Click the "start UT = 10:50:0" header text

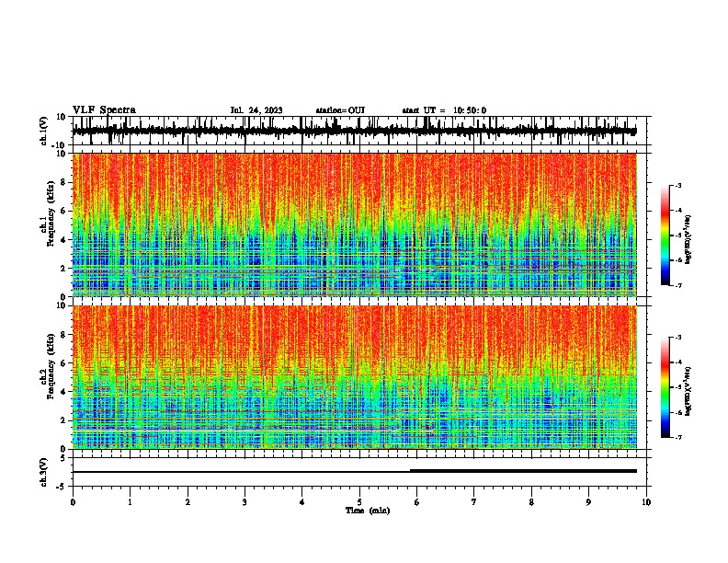tap(444, 110)
